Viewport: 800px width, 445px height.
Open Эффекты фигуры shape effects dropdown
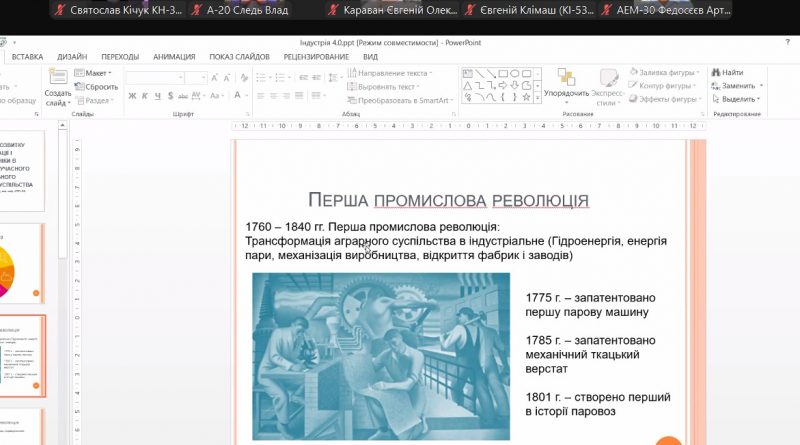point(665,99)
